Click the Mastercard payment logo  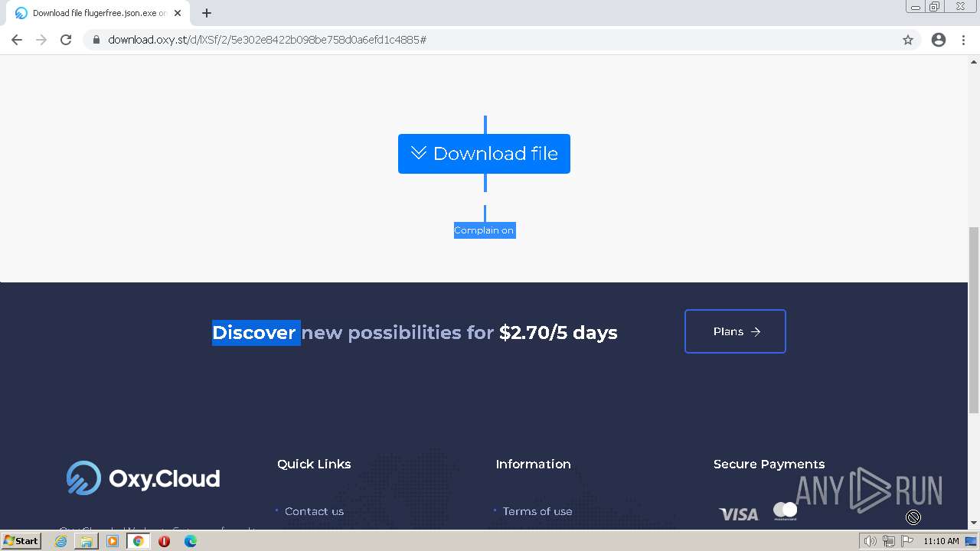tap(785, 511)
